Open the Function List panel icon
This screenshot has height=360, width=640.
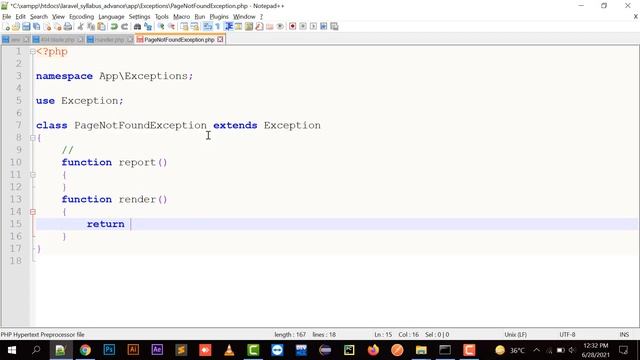click(259, 27)
